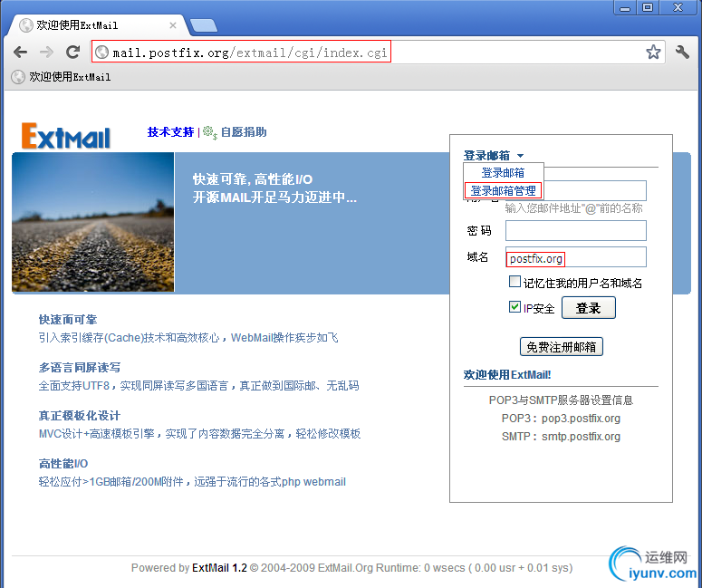702x588 pixels.
Task: Expand the 登录邮箱 dropdown arrow
Action: pos(520,156)
